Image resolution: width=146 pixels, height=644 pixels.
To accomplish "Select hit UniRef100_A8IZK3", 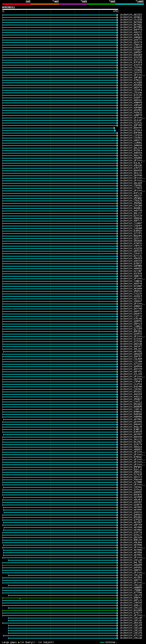I will click(131, 15).
